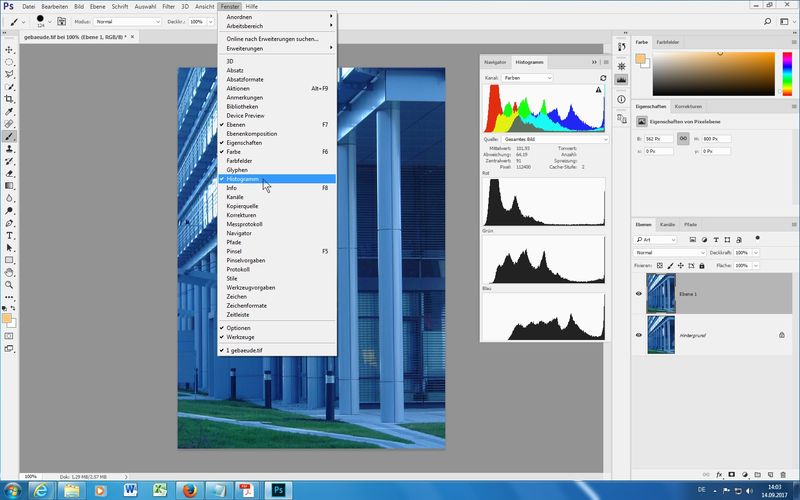Select the Type tool
The image size is (800, 500).
[9, 235]
